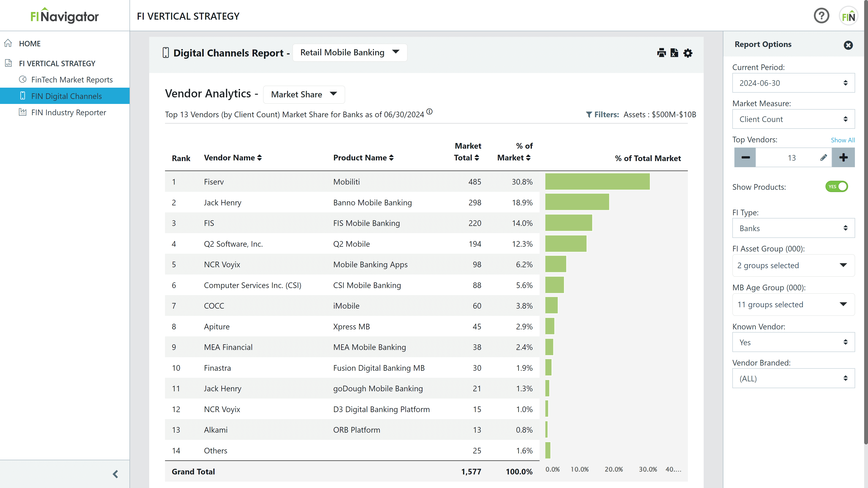The width and height of the screenshot is (868, 488).
Task: Sort by Product Name column
Action: (x=363, y=158)
